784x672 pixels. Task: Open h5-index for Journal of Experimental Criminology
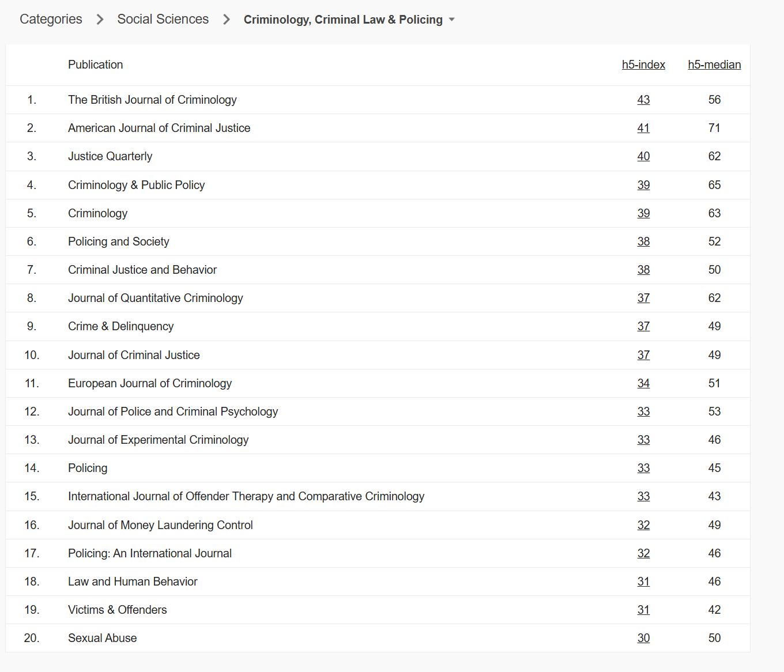[x=643, y=440]
